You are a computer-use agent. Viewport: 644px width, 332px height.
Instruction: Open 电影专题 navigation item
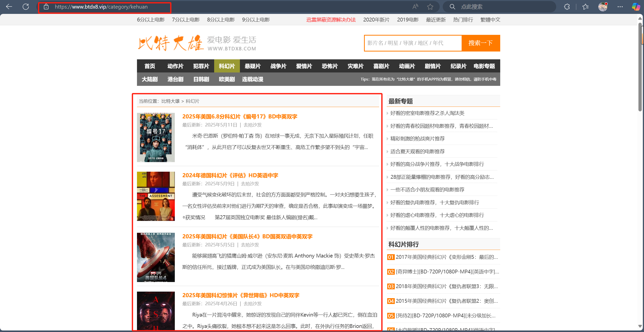(x=484, y=66)
